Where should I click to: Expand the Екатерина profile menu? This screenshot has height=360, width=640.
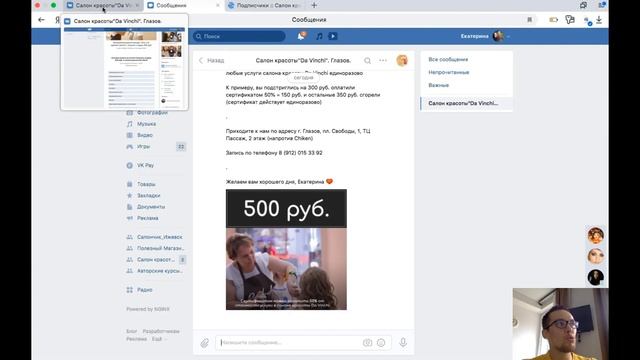point(485,36)
